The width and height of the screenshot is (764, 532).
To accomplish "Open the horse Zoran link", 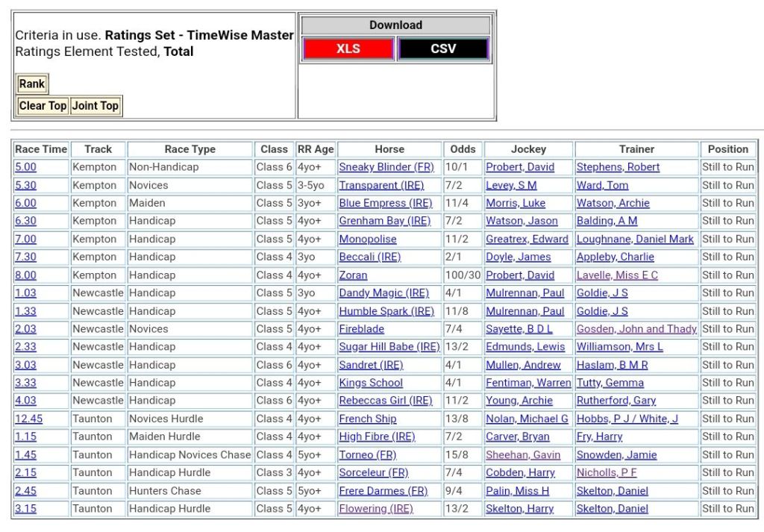I will (x=353, y=275).
